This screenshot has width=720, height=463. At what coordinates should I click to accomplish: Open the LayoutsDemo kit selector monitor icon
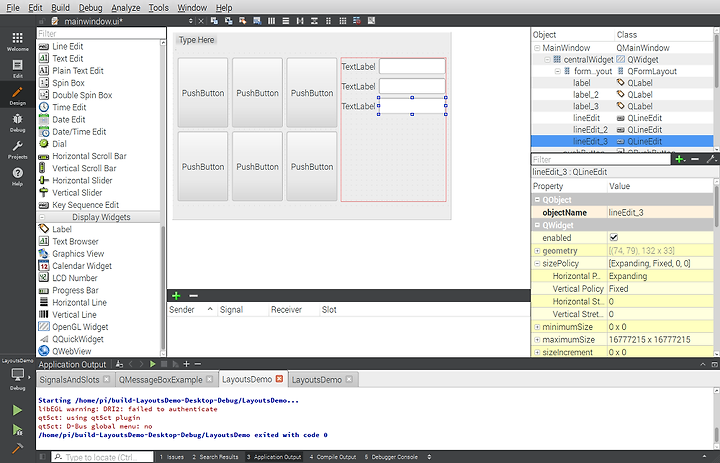point(17,377)
